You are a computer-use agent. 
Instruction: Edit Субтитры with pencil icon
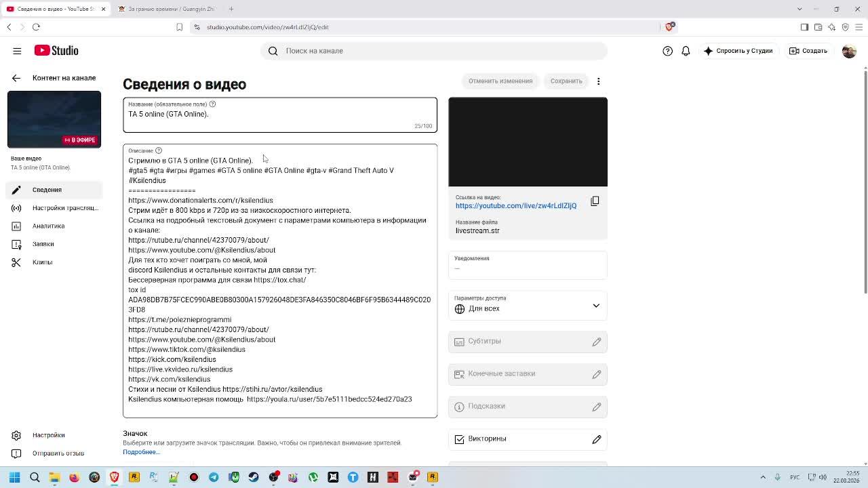coord(597,342)
